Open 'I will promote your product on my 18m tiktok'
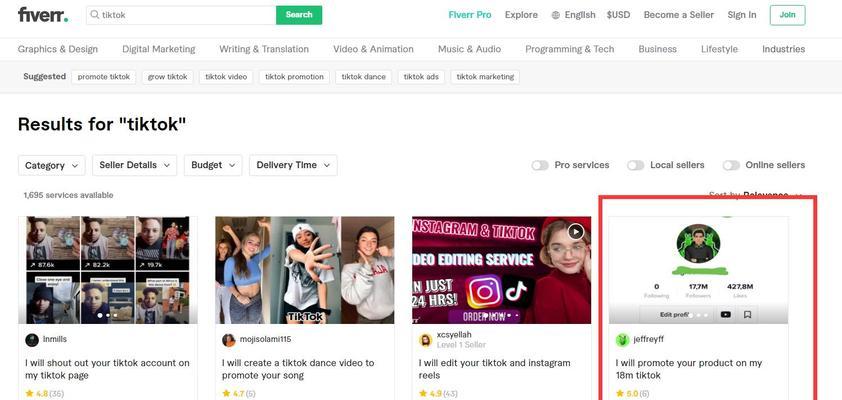 (x=689, y=369)
